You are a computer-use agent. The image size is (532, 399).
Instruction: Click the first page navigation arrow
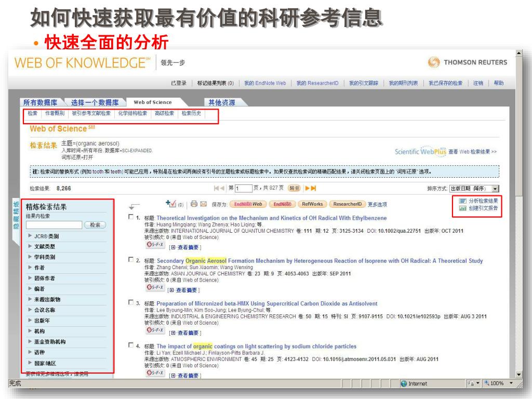(x=217, y=188)
